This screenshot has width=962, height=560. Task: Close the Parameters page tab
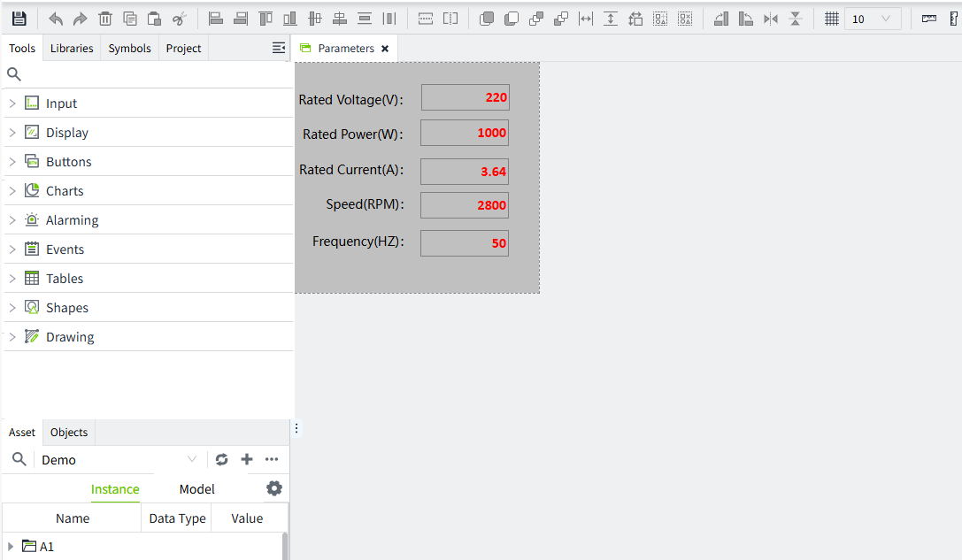point(385,49)
